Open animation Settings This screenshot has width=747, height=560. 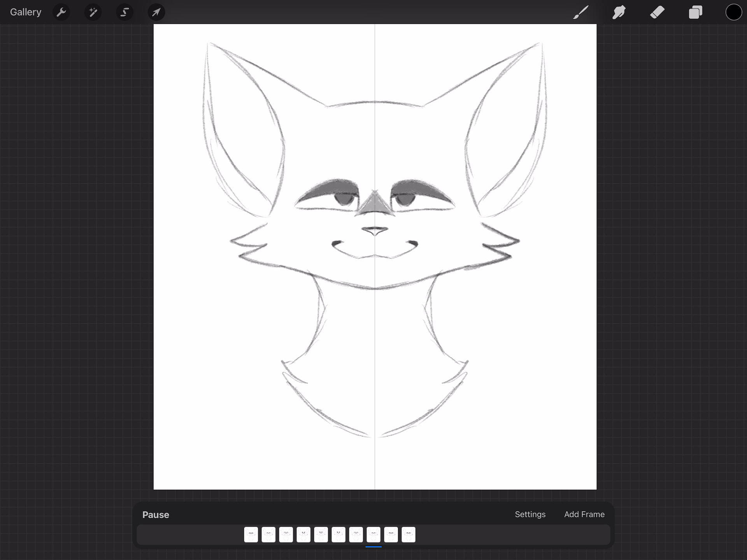530,514
